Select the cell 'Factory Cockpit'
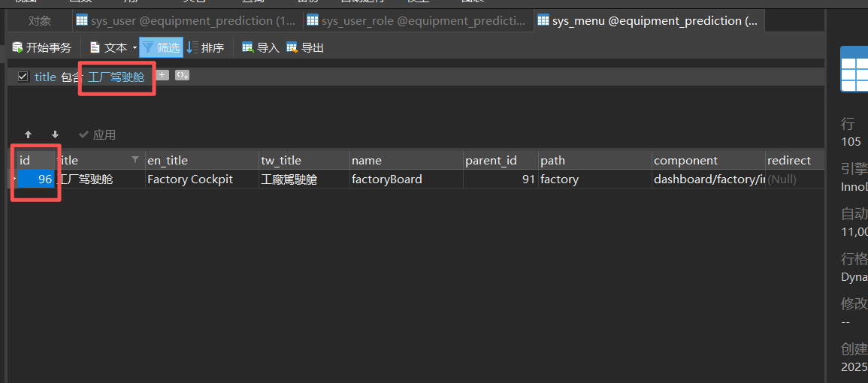The width and height of the screenshot is (868, 383). (201, 179)
